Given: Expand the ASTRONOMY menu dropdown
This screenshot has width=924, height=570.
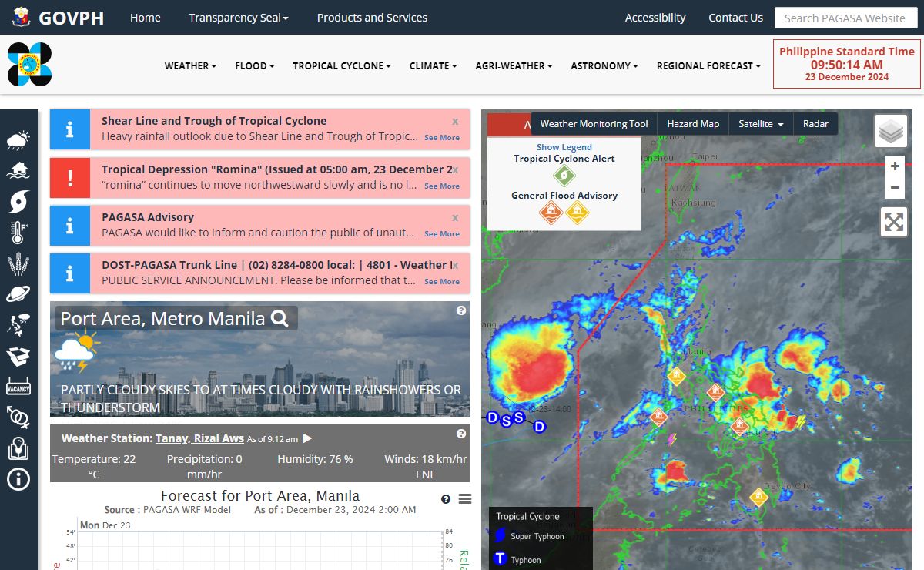Looking at the screenshot, I should pos(604,66).
